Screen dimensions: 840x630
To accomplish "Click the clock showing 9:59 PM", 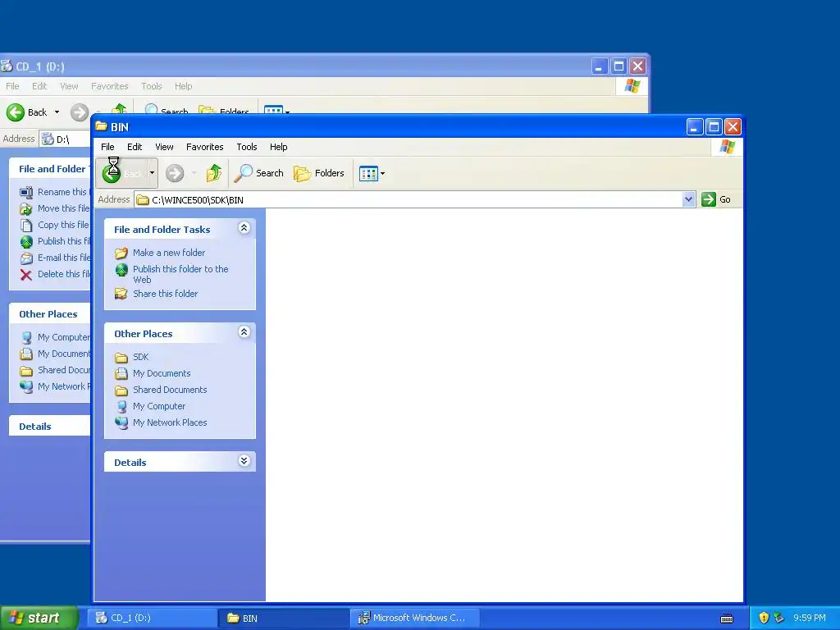I will tap(810, 618).
